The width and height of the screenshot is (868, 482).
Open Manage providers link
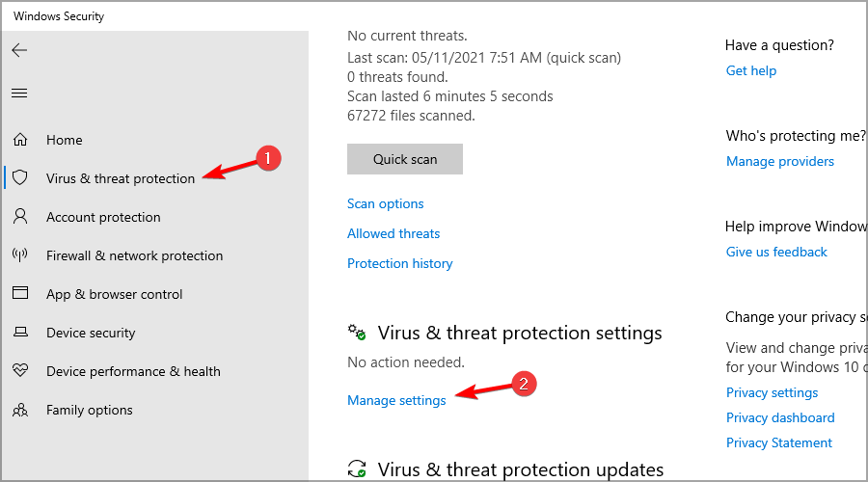(779, 161)
